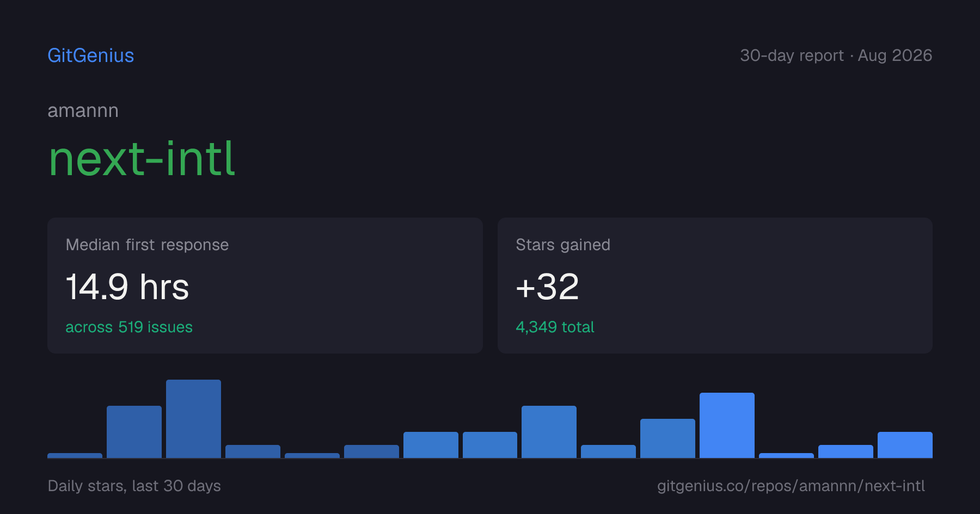
Task: Click the 14.9 hrs value
Action: (x=127, y=287)
